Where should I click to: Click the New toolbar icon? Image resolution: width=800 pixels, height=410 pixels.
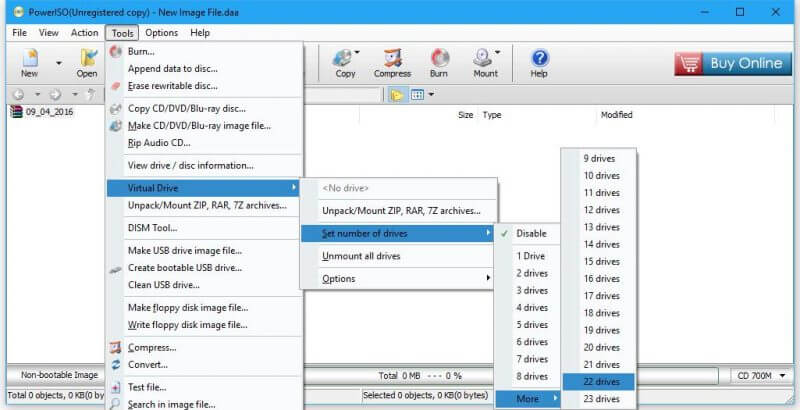[30, 62]
